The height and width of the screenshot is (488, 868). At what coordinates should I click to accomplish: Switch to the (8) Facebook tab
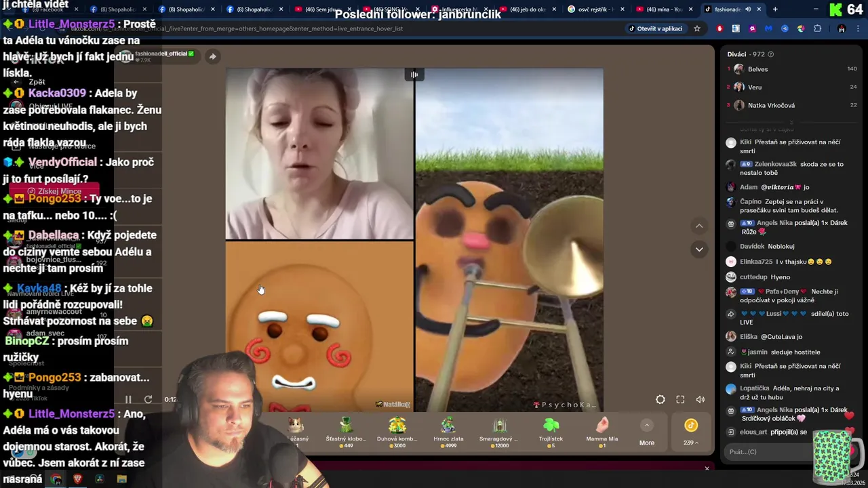click(52, 9)
